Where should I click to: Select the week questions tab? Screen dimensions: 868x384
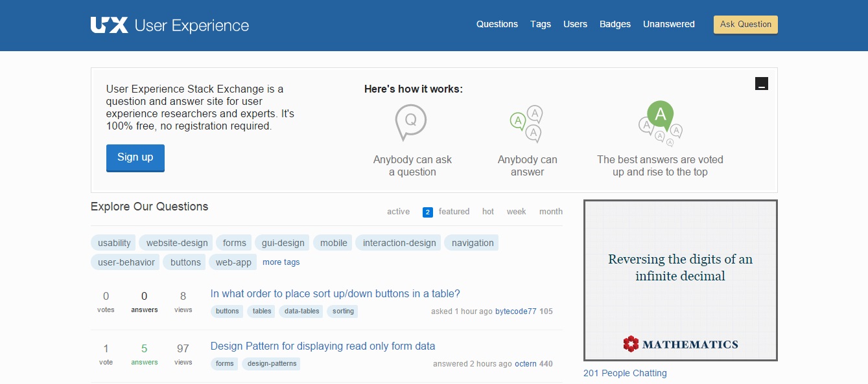tap(516, 212)
